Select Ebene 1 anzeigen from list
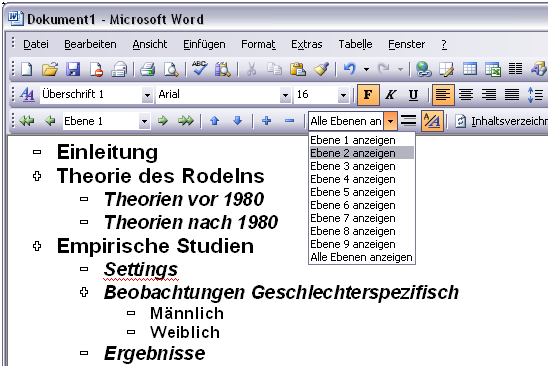 [362, 140]
